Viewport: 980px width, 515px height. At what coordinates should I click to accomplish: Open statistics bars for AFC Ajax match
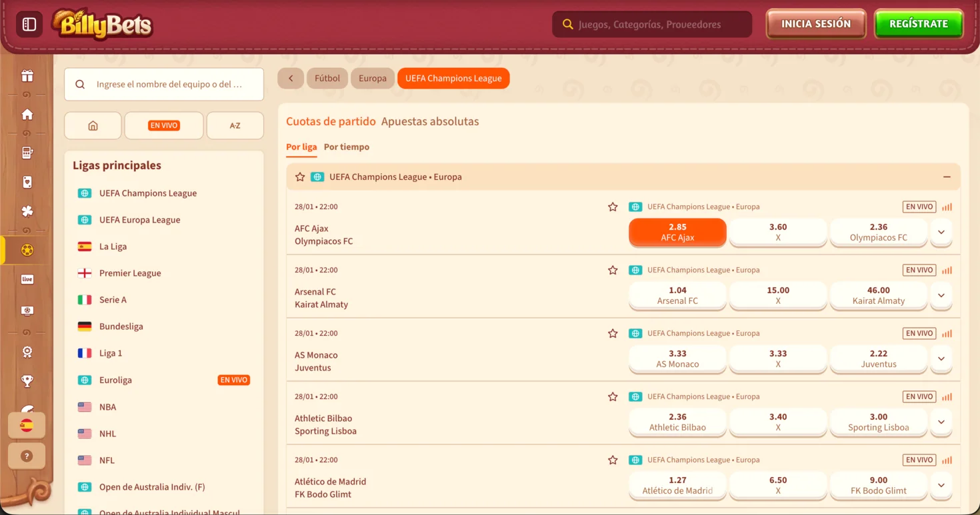pyautogui.click(x=947, y=207)
